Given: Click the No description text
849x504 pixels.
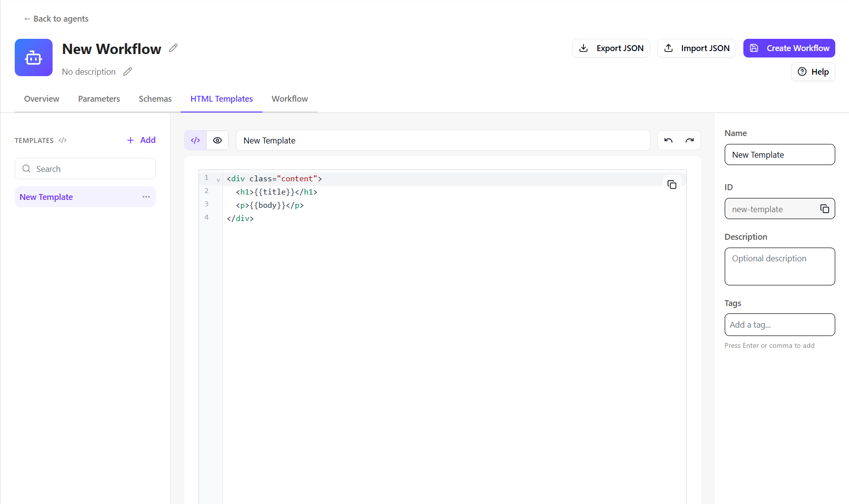Looking at the screenshot, I should [x=89, y=72].
